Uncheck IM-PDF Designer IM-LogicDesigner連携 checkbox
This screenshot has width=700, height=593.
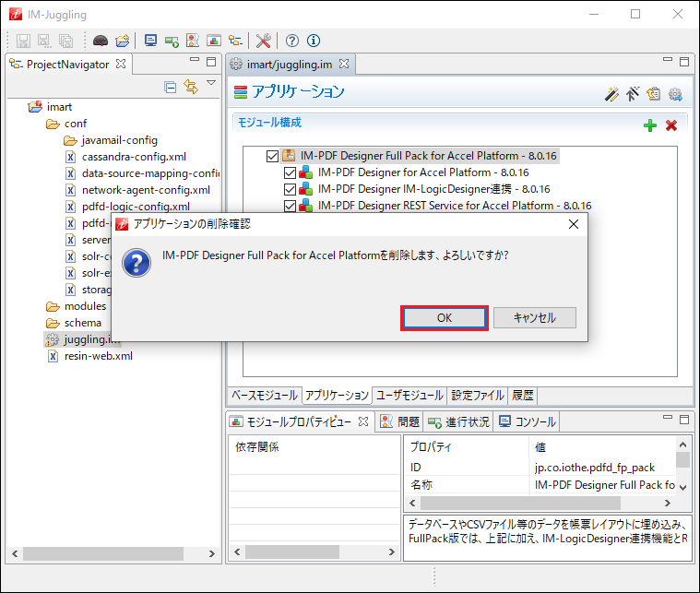tap(291, 189)
